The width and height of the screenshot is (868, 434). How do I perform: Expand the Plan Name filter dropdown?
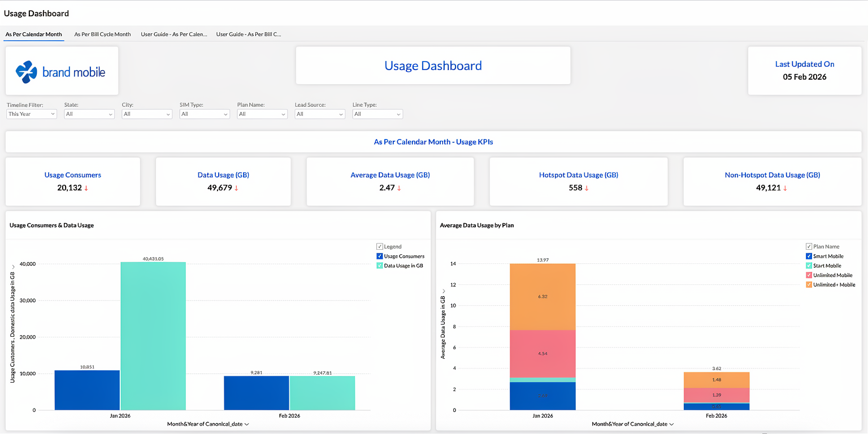(x=262, y=114)
